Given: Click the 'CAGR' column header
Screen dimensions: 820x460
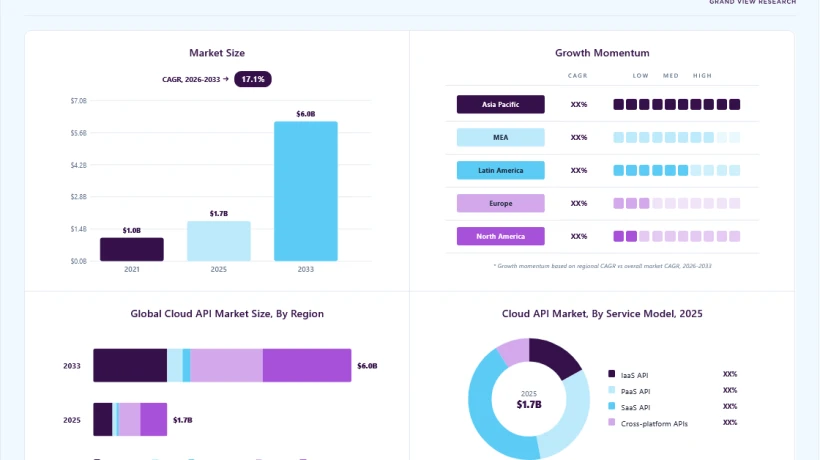Looking at the screenshot, I should tap(578, 76).
